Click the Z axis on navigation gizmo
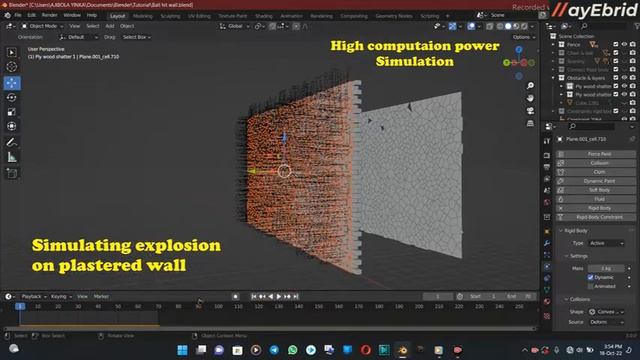Viewport: 640px width, 360px height. [518, 50]
